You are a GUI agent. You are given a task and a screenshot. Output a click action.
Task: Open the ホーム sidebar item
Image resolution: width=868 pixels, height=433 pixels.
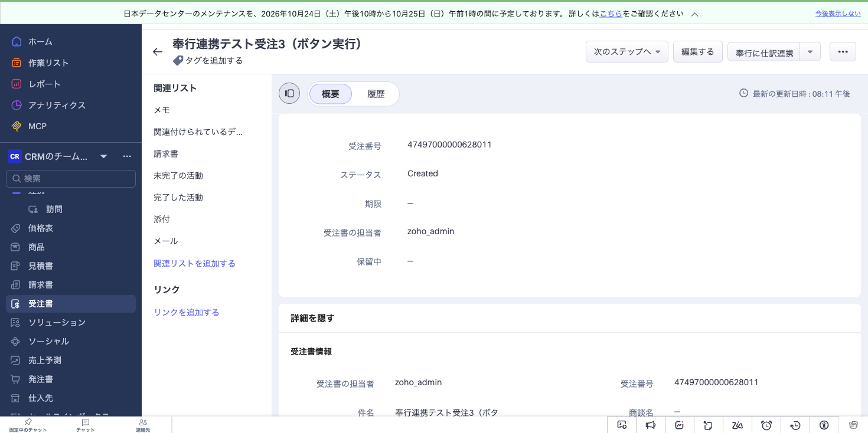(x=71, y=41)
